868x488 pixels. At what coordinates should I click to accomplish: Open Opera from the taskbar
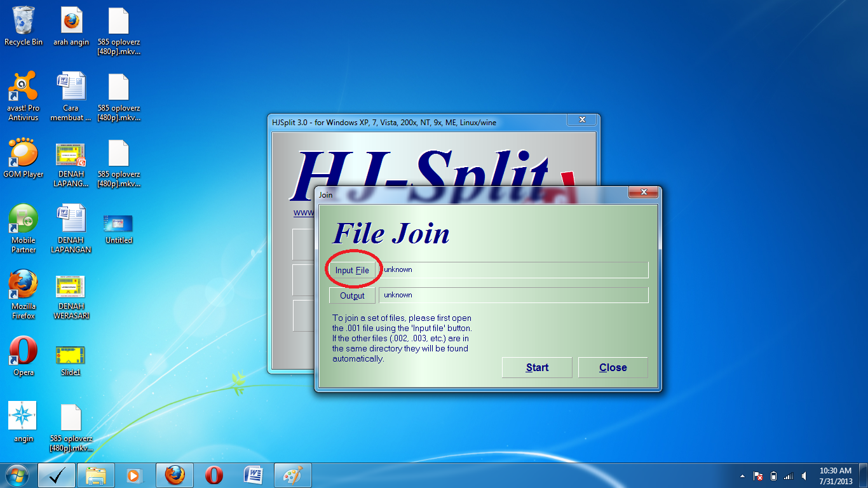(214, 475)
